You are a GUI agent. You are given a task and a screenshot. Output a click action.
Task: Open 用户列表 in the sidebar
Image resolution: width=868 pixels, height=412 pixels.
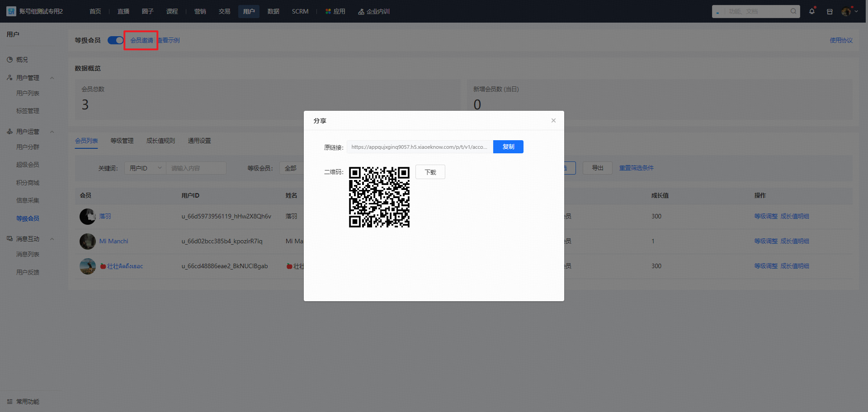(x=28, y=93)
